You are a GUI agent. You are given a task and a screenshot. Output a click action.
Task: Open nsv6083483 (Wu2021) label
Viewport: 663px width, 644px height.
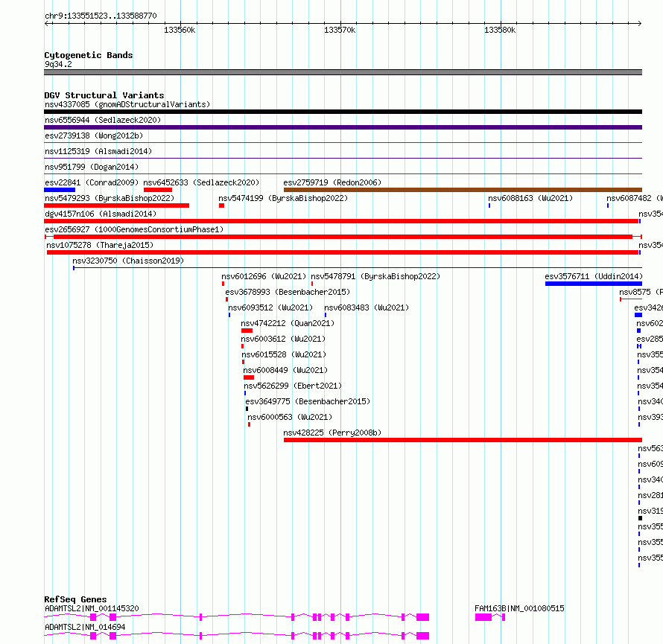(x=367, y=307)
